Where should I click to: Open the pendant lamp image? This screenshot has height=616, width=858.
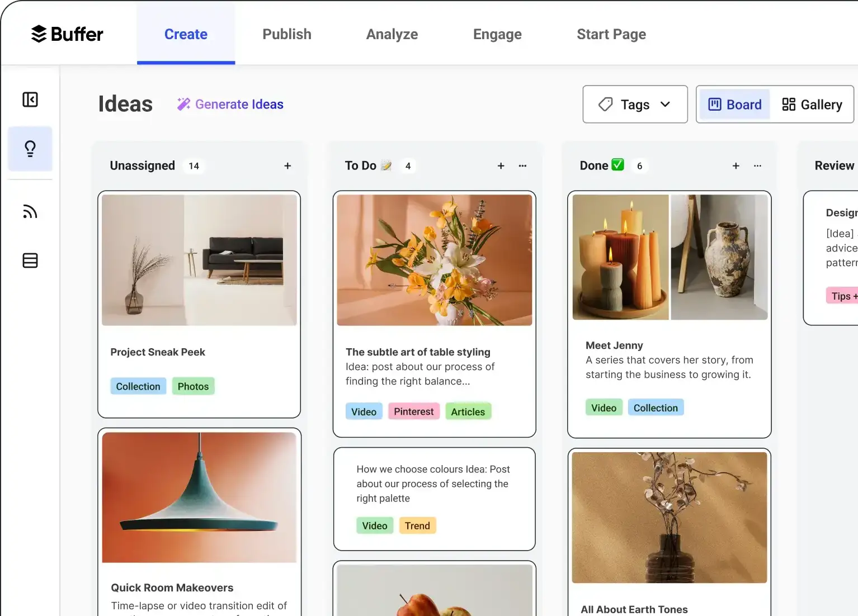click(199, 497)
